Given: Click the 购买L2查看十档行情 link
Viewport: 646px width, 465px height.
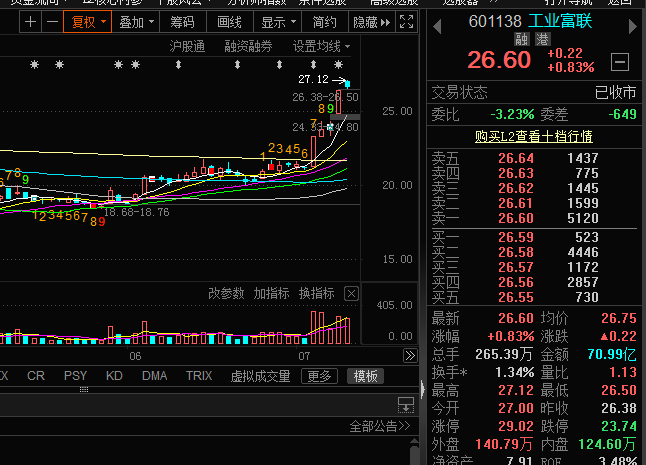Looking at the screenshot, I should (x=533, y=135).
